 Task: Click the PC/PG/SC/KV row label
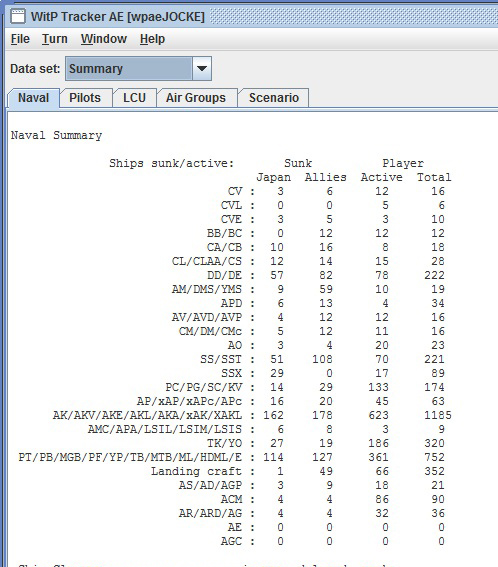pyautogui.click(x=203, y=387)
